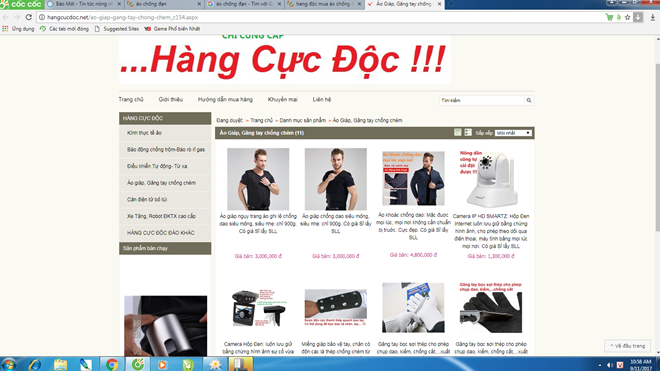Open the Suggested Sites bookmark
The image size is (660, 371).
[117, 29]
